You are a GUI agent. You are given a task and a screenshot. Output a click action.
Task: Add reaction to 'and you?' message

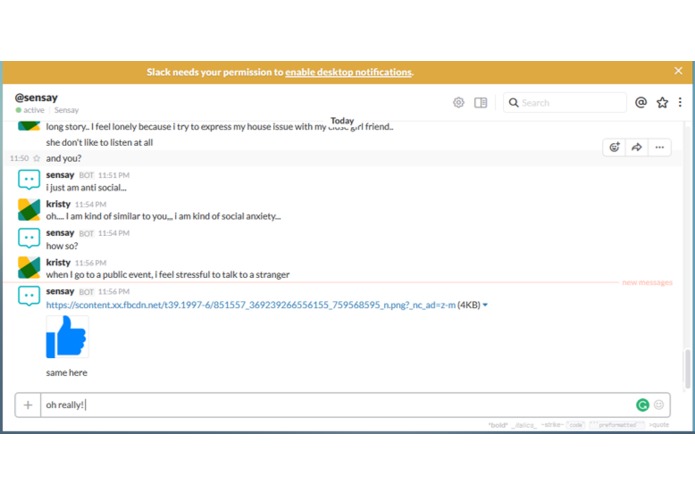tap(614, 147)
